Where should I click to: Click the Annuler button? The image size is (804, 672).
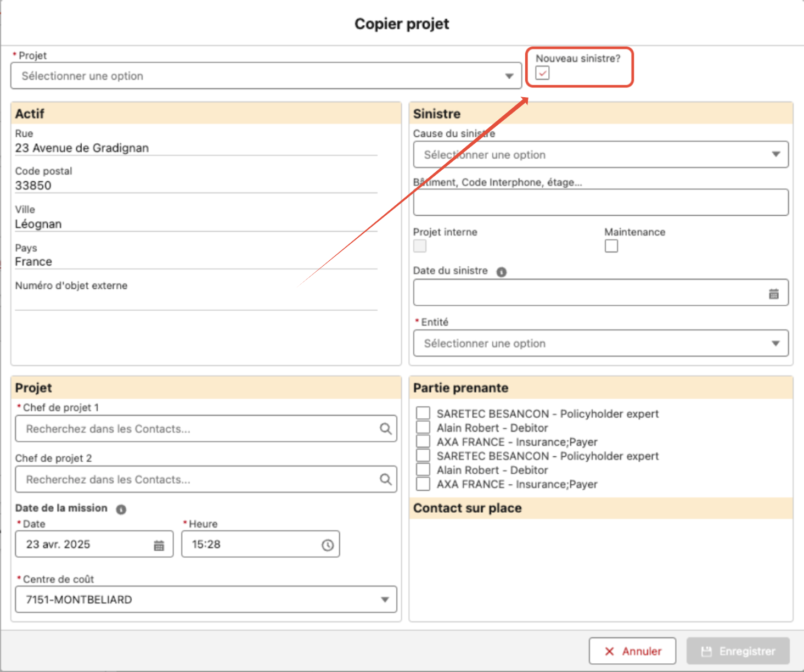click(x=632, y=651)
